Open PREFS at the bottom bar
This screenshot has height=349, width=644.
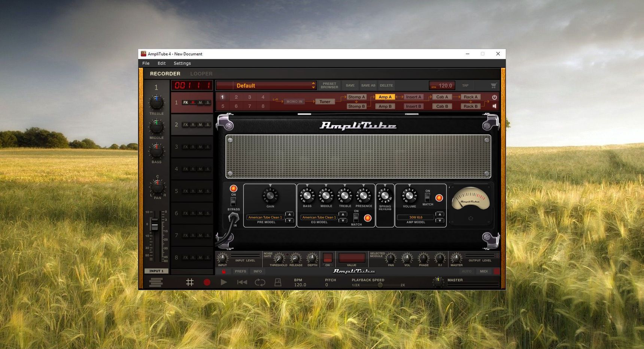click(240, 271)
